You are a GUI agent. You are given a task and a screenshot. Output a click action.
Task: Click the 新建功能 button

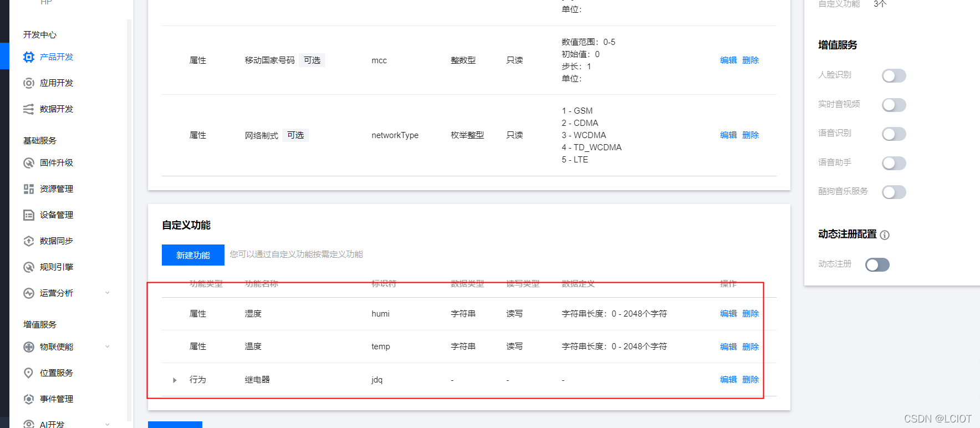point(193,255)
